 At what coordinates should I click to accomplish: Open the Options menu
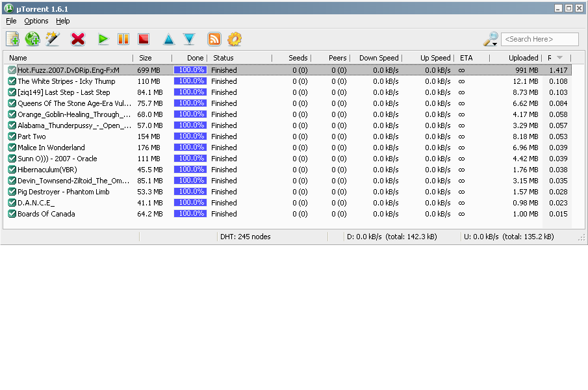point(36,21)
